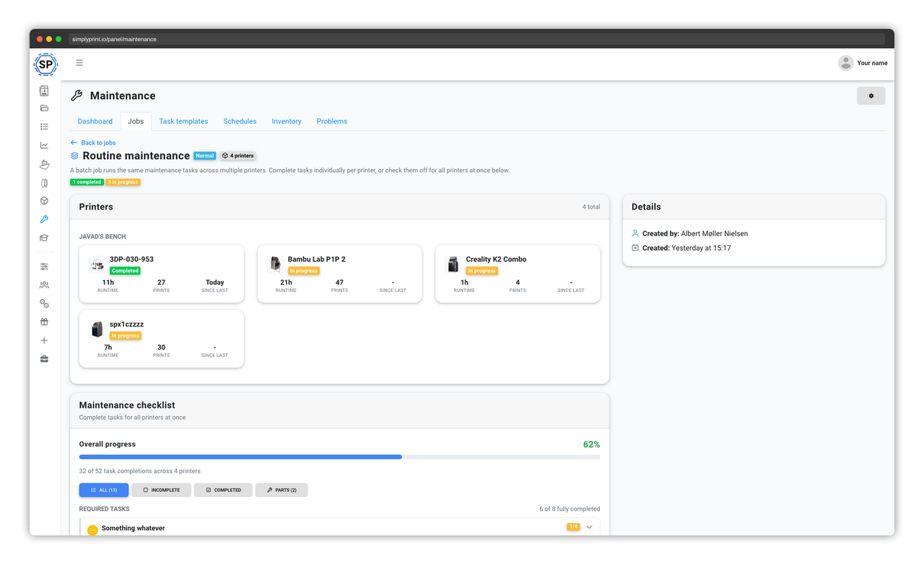Open the print queue list icon
The image size is (924, 565).
pos(44,126)
